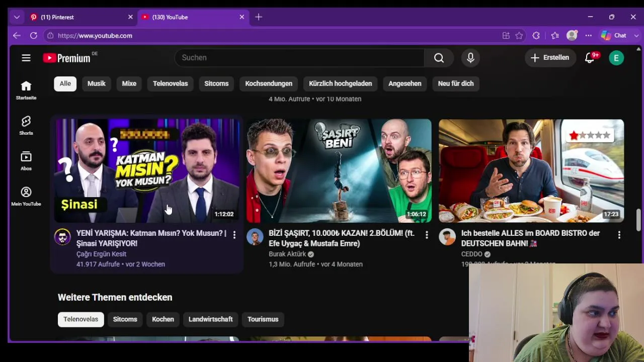This screenshot has height=362, width=644.
Task: Select the Kochen topic chip
Action: tap(163, 319)
